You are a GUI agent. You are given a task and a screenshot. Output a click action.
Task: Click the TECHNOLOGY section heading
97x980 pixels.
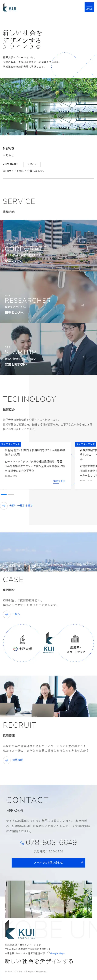[x=30, y=399]
